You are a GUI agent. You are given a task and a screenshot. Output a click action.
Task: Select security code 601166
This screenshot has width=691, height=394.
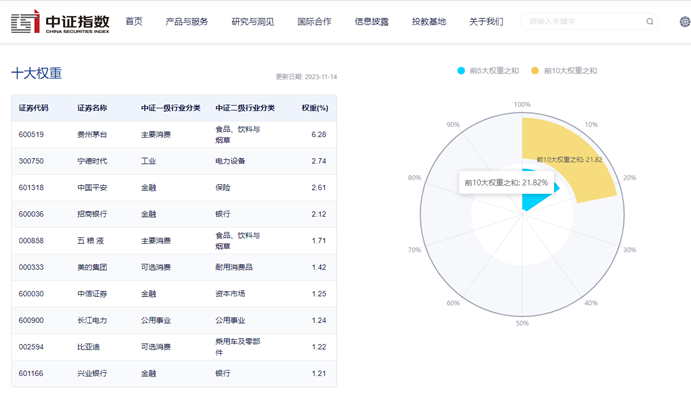[x=31, y=373]
